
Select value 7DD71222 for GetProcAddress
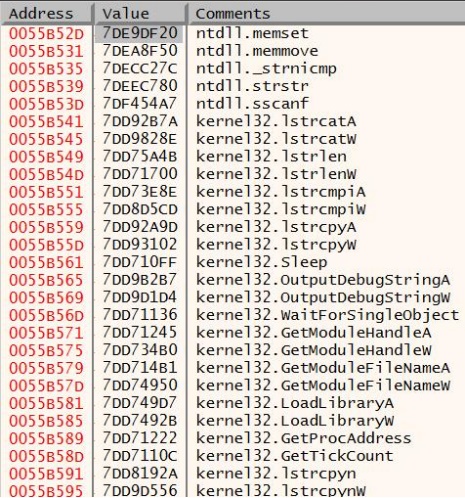139,439
